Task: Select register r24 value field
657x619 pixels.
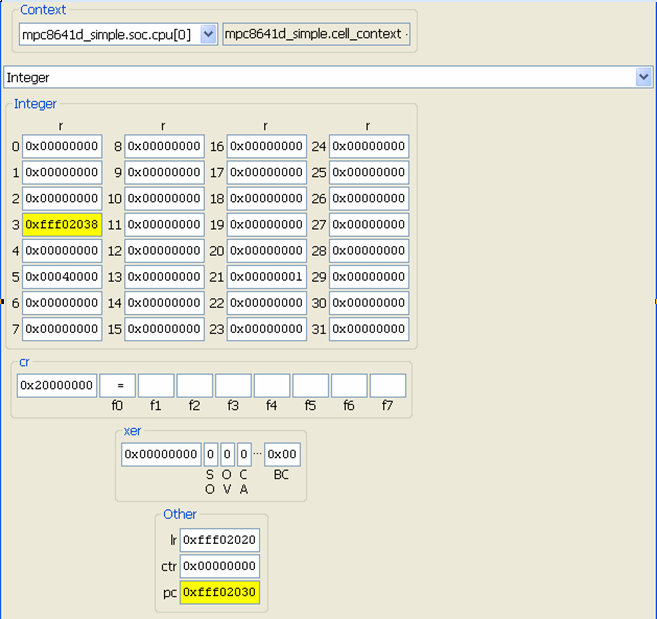Action: coord(369,146)
